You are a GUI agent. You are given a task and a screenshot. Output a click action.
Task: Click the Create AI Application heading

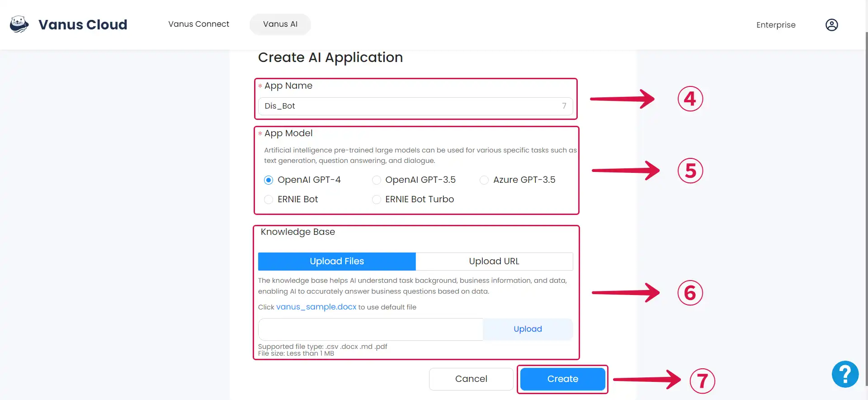pyautogui.click(x=330, y=57)
